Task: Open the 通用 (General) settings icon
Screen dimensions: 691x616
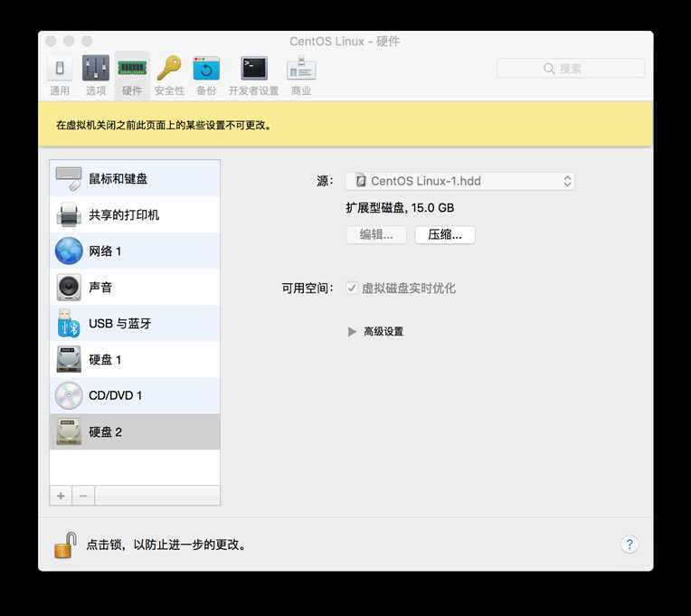Action: click(x=60, y=69)
